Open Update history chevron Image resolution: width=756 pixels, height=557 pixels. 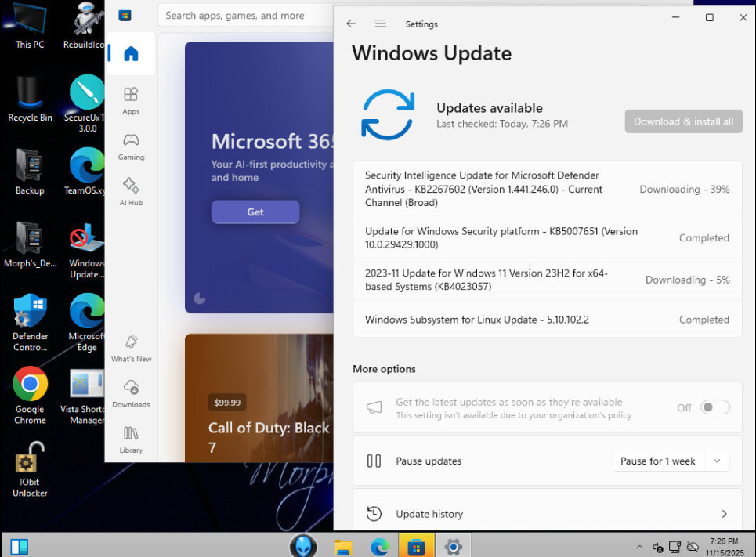click(724, 514)
